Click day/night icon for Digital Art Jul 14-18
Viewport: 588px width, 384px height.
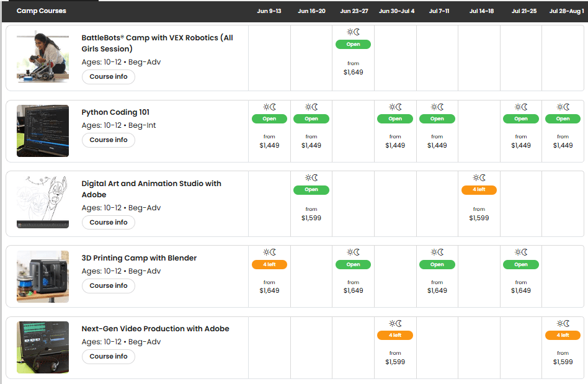click(479, 178)
